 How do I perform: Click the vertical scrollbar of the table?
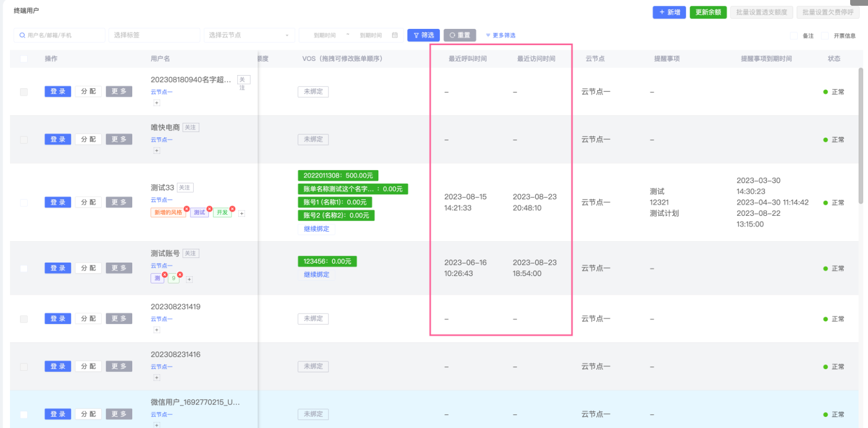click(x=860, y=135)
